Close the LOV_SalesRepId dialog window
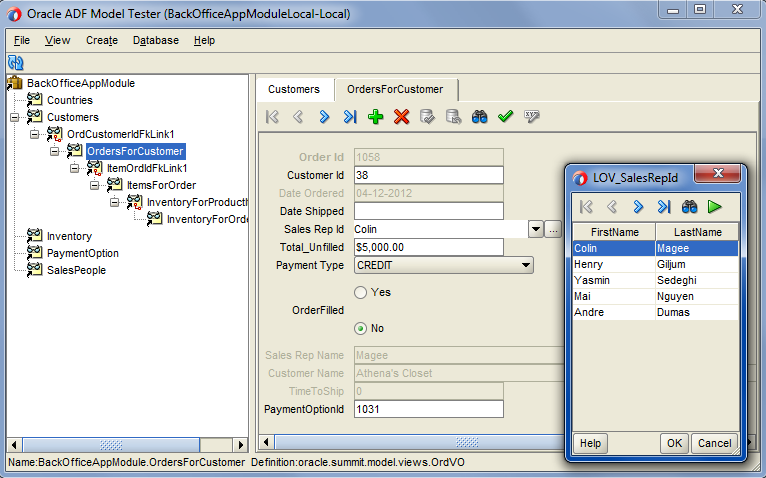 tap(718, 173)
